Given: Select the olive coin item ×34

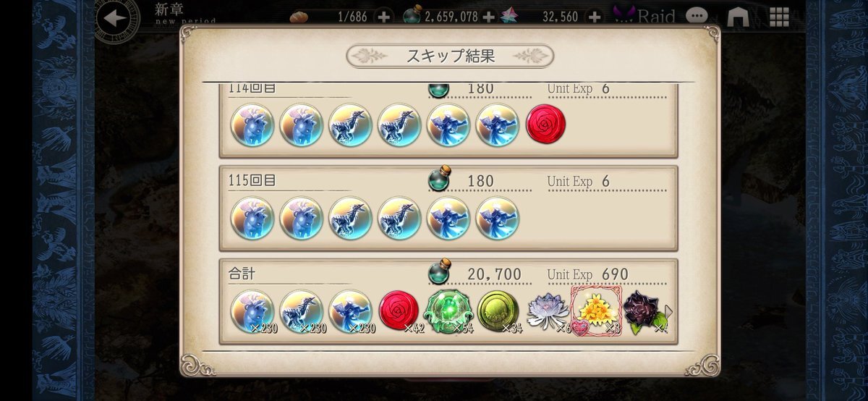Looking at the screenshot, I should coord(498,312).
